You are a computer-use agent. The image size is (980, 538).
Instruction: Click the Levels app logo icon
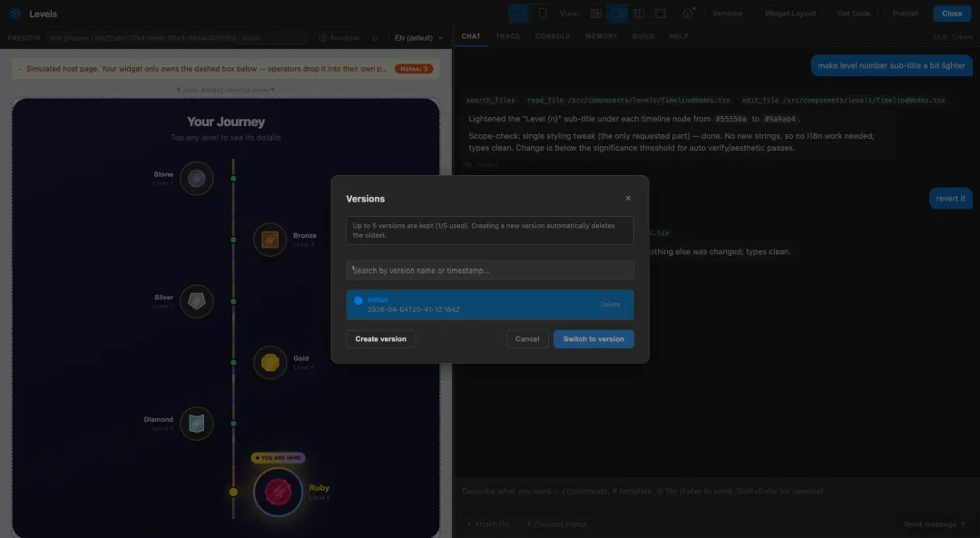tap(15, 13)
